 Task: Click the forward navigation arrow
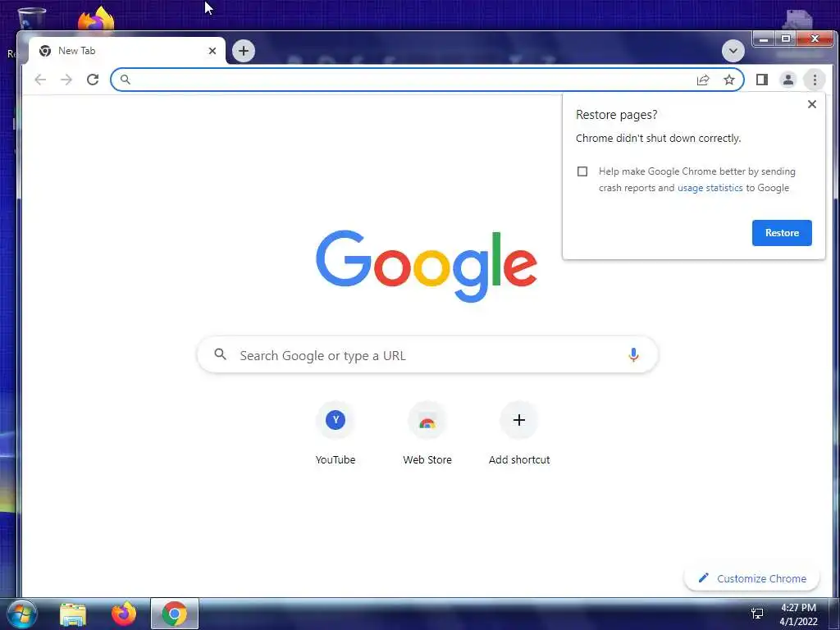66,80
